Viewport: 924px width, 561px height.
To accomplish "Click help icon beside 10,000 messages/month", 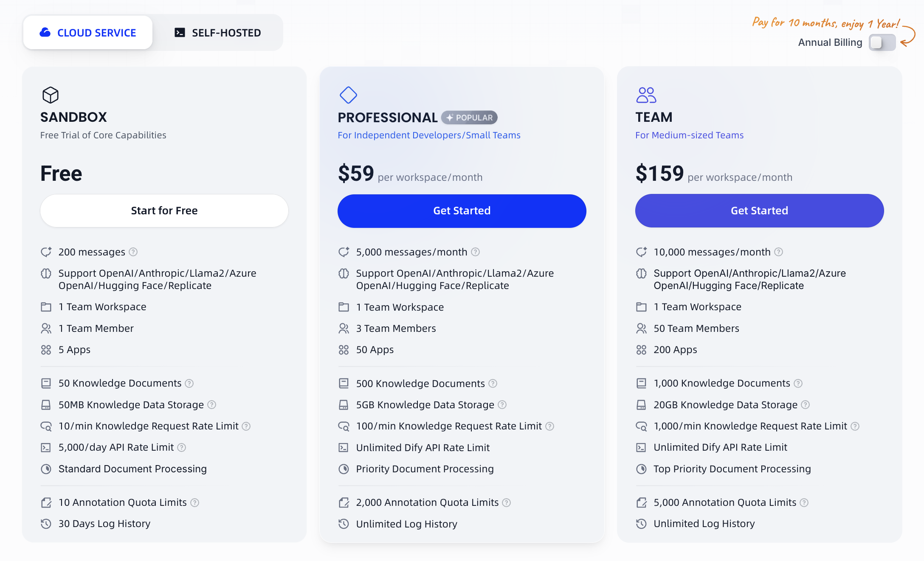I will click(x=779, y=252).
